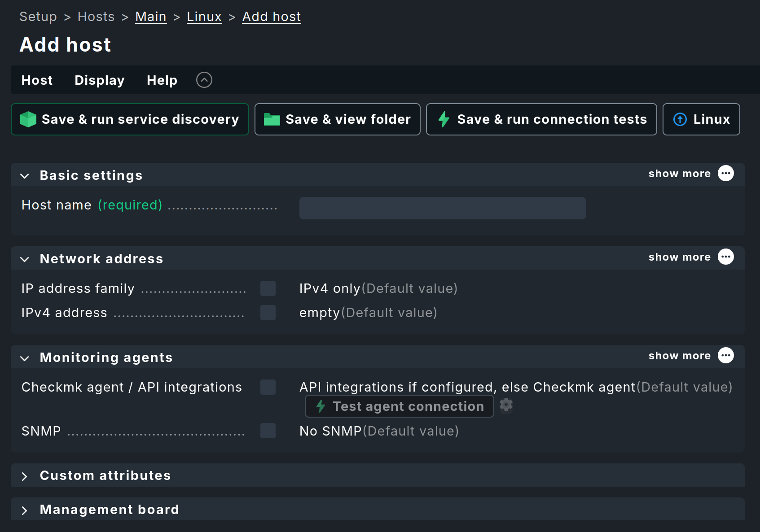Click show more for Network address

click(x=679, y=257)
